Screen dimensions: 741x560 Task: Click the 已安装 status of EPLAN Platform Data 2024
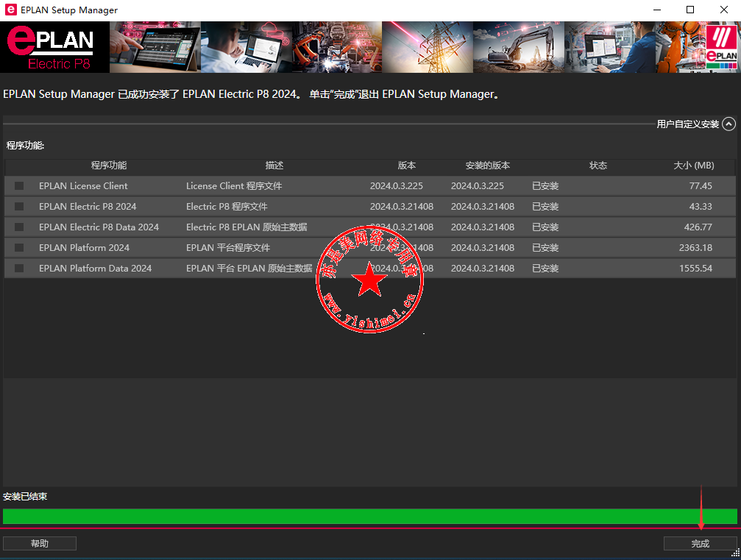[545, 268]
